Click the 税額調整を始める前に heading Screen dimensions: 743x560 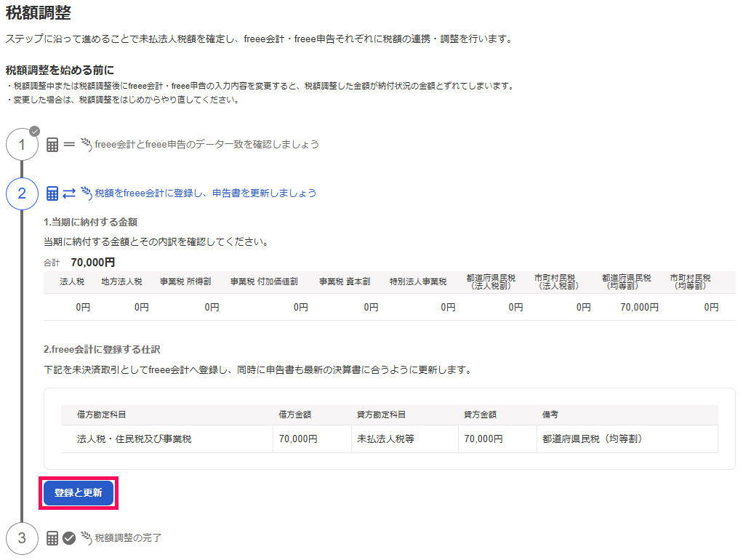pos(60,70)
